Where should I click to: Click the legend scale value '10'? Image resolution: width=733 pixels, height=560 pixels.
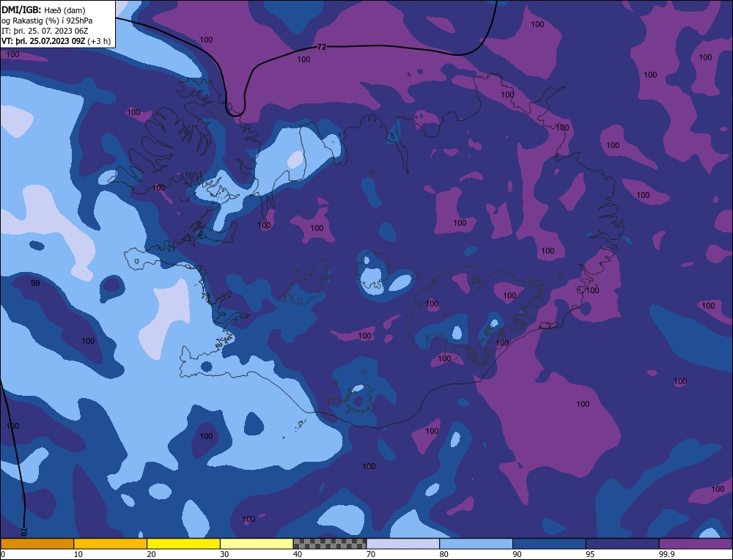pos(78,554)
